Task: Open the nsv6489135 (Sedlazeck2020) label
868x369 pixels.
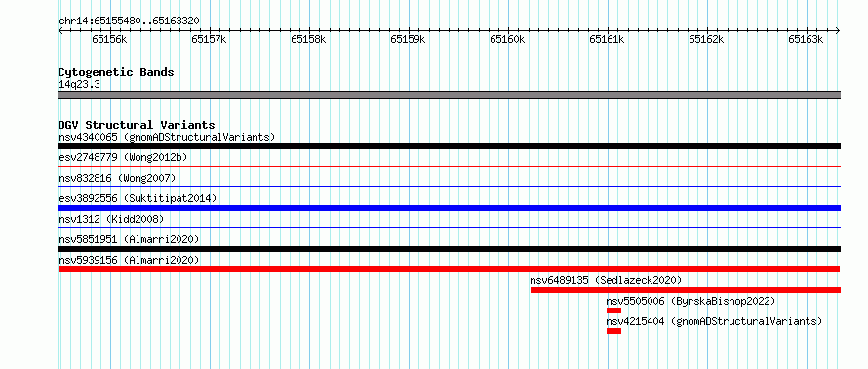Action: 606,280
